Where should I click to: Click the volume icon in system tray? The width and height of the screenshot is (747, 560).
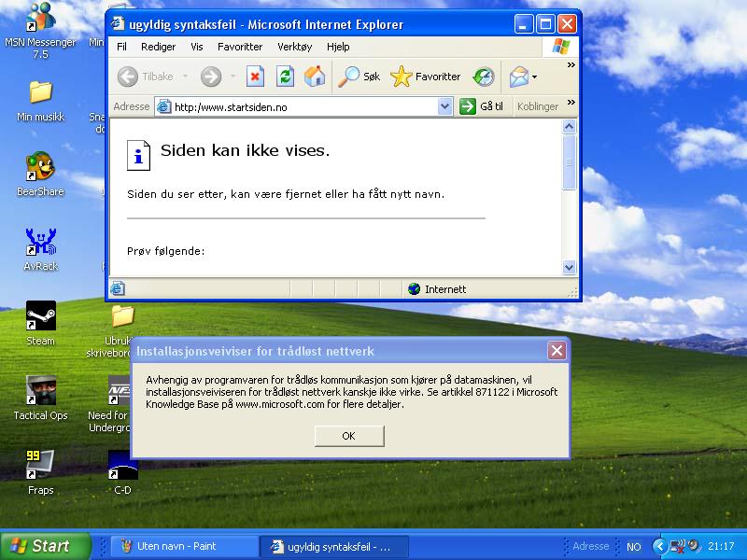pos(694,545)
